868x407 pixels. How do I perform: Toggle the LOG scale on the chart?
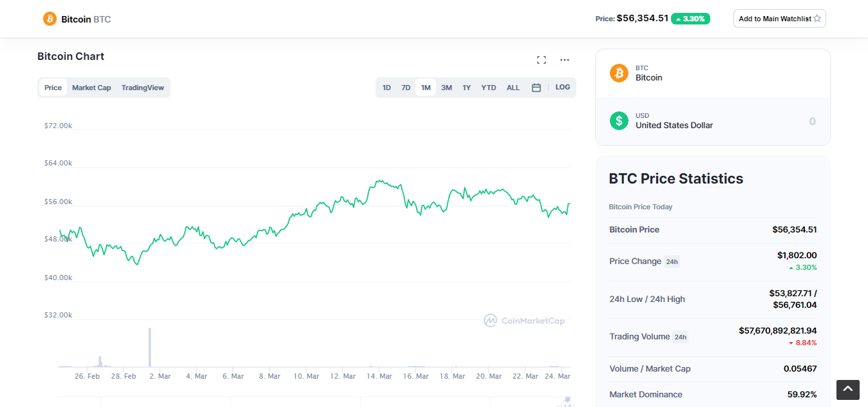click(562, 88)
